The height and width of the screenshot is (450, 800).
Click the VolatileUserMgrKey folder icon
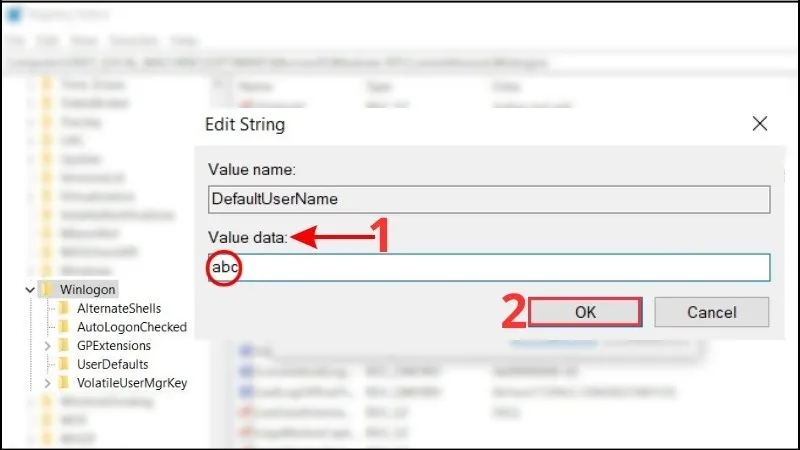click(64, 383)
